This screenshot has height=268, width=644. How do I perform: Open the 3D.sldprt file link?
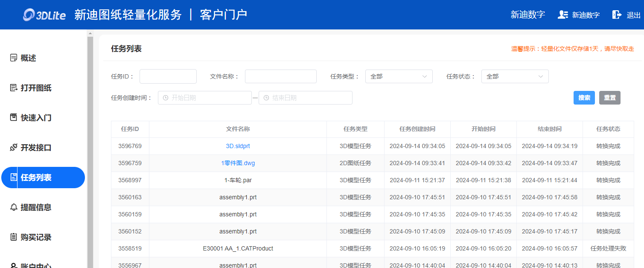[x=238, y=146]
